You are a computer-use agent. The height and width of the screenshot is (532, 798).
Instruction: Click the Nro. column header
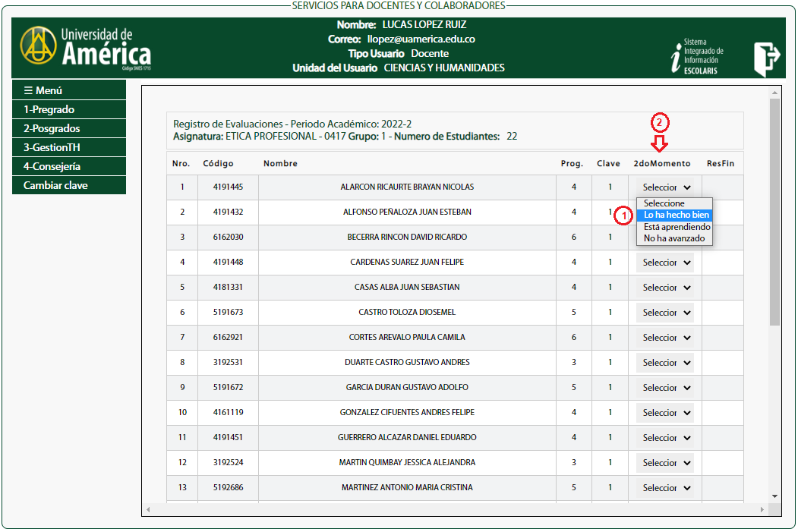tap(181, 163)
